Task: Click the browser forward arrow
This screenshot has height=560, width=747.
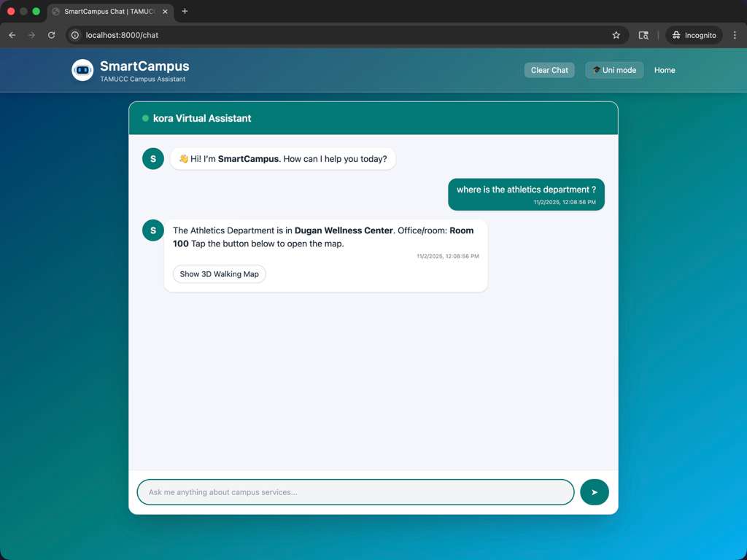Action: point(31,35)
